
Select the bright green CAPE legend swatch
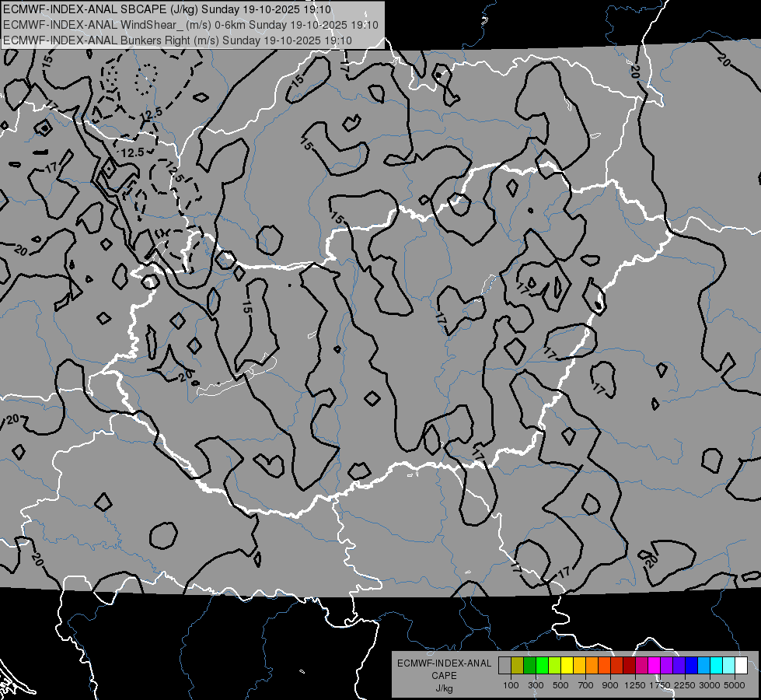click(x=542, y=666)
